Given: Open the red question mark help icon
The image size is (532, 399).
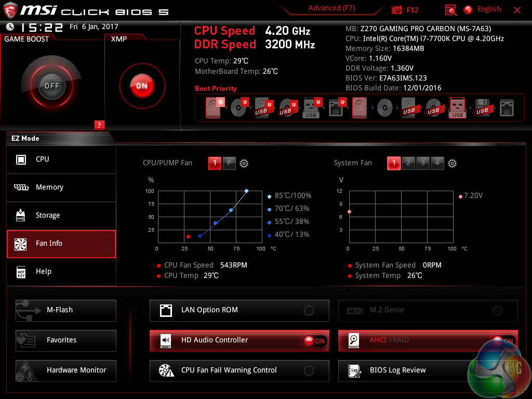Looking at the screenshot, I should (99, 125).
